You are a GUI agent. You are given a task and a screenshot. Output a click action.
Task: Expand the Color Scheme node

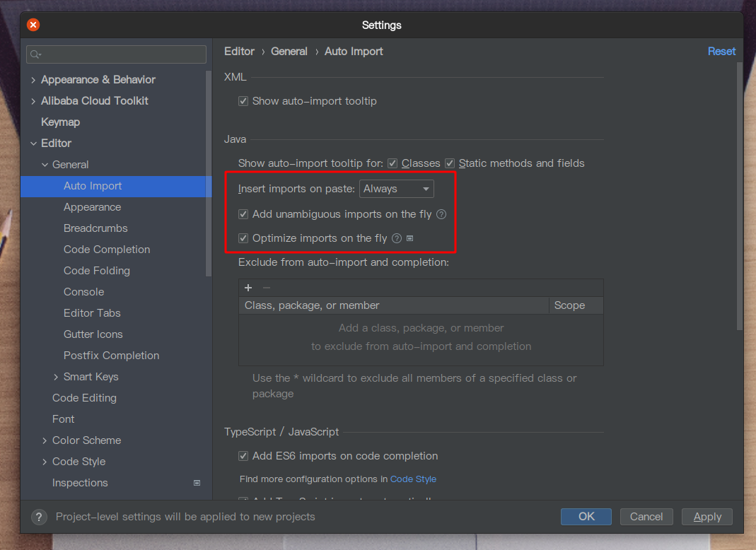[x=45, y=440]
